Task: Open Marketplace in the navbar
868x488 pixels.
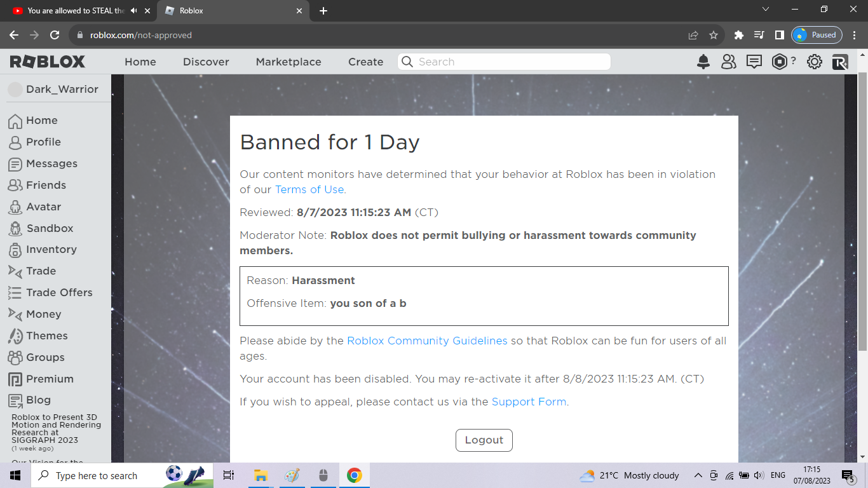Action: click(x=288, y=62)
